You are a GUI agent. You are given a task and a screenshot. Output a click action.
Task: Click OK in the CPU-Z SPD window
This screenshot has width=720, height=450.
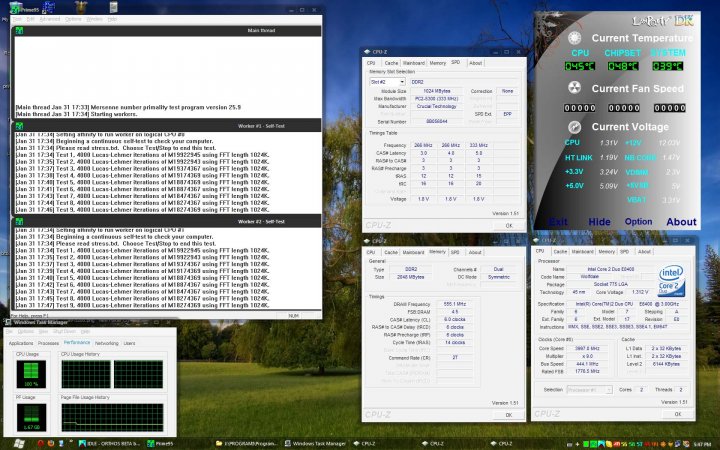508,226
